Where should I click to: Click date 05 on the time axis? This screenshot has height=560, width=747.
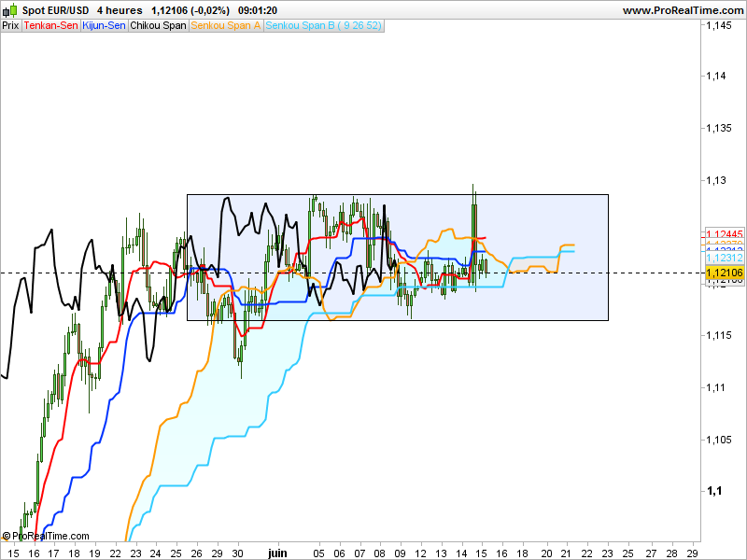coord(318,553)
